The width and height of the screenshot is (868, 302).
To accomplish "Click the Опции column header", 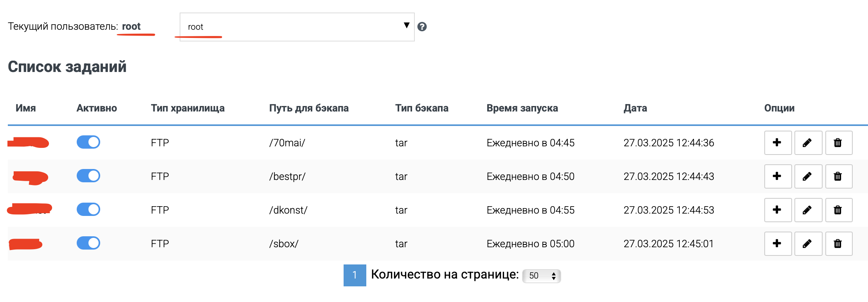I will click(x=780, y=108).
